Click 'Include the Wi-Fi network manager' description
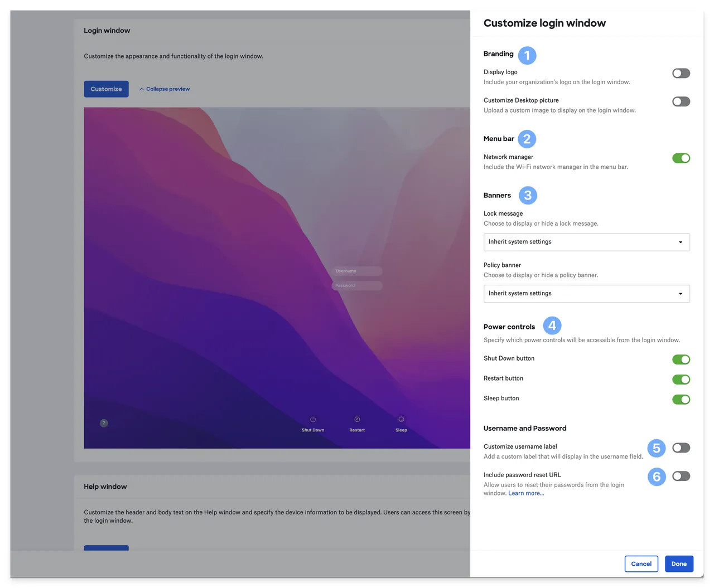The image size is (714, 588). click(556, 167)
